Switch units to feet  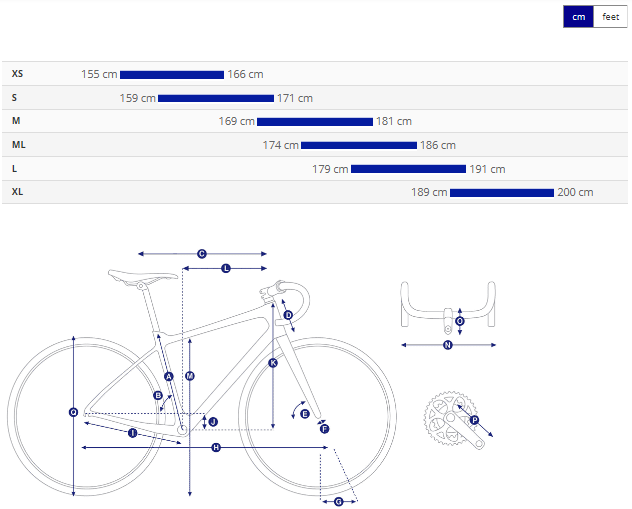[610, 17]
